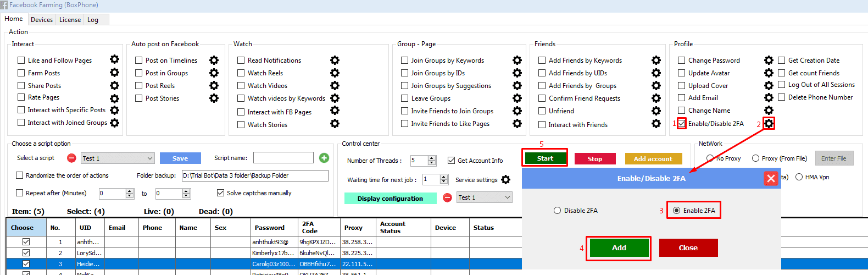
Task: Open settings gear for Watch Reels
Action: [335, 73]
